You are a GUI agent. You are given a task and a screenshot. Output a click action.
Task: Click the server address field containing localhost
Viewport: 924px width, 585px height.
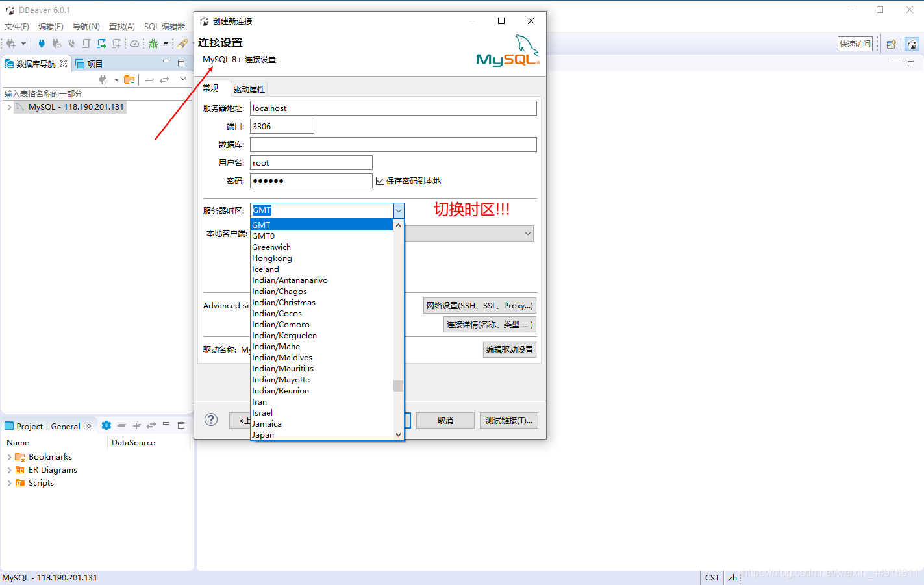[x=393, y=108]
